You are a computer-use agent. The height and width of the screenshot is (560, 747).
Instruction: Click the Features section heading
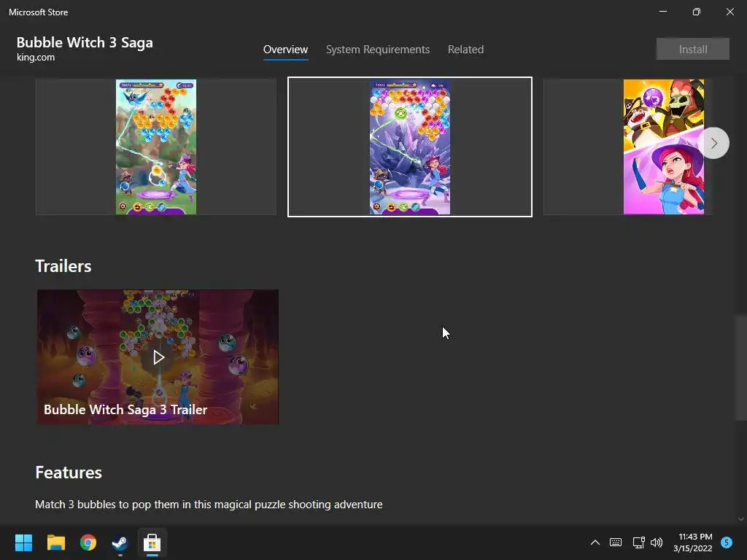(69, 472)
